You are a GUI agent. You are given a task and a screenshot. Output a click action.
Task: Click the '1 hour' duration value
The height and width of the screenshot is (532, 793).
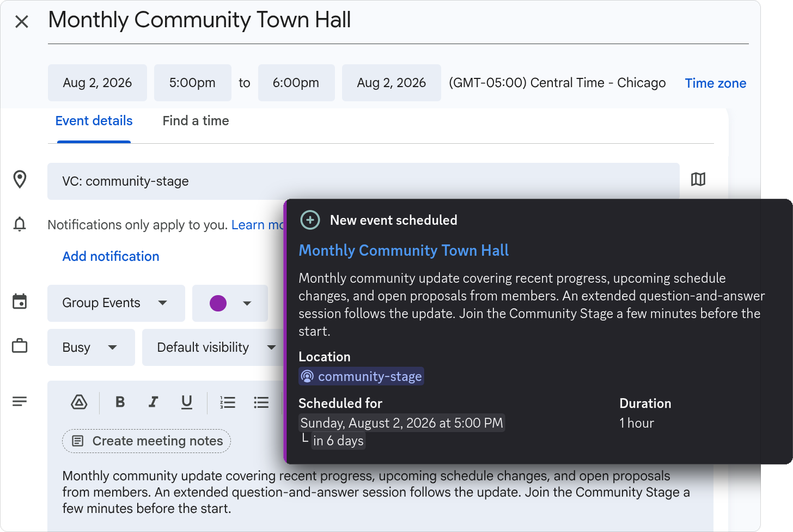pyautogui.click(x=637, y=423)
